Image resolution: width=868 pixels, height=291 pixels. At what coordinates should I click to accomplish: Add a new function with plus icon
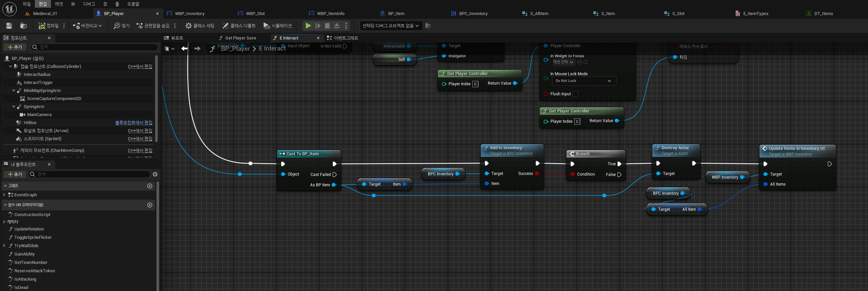(x=150, y=205)
